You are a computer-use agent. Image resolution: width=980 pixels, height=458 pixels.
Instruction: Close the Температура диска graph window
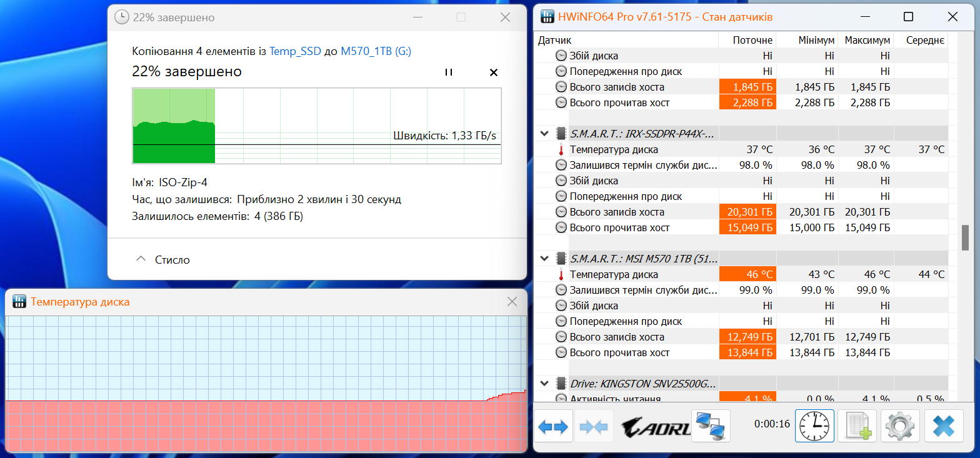pyautogui.click(x=512, y=302)
